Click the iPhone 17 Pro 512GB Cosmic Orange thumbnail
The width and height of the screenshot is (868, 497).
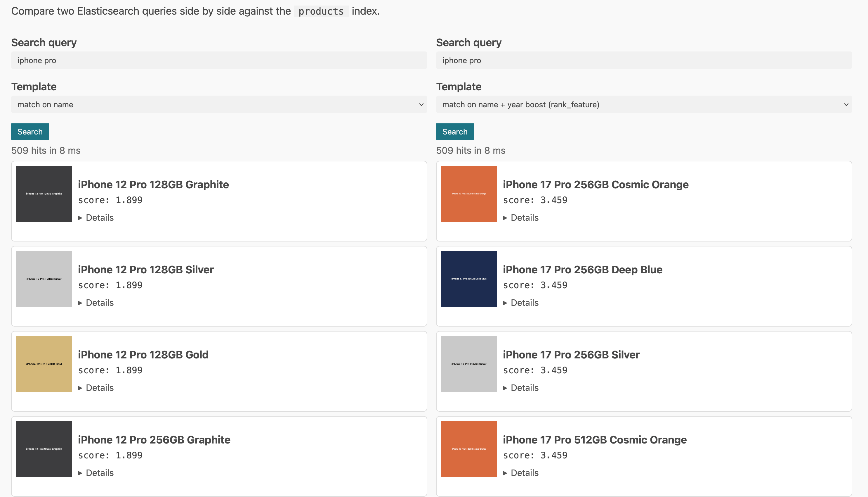pyautogui.click(x=469, y=449)
